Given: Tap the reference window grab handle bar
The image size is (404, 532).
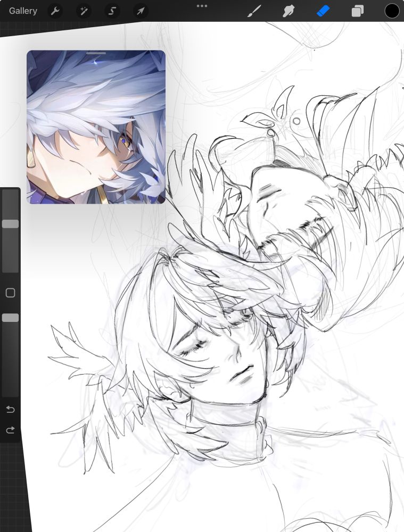Looking at the screenshot, I should click(x=96, y=53).
